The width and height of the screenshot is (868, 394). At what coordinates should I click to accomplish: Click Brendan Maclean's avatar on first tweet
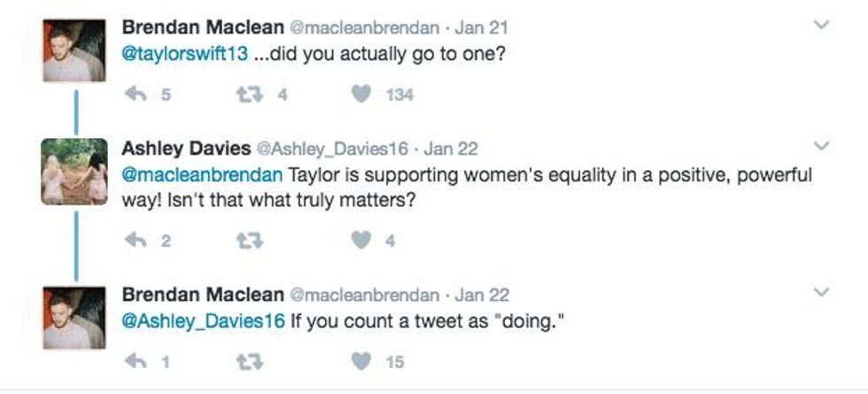click(74, 50)
